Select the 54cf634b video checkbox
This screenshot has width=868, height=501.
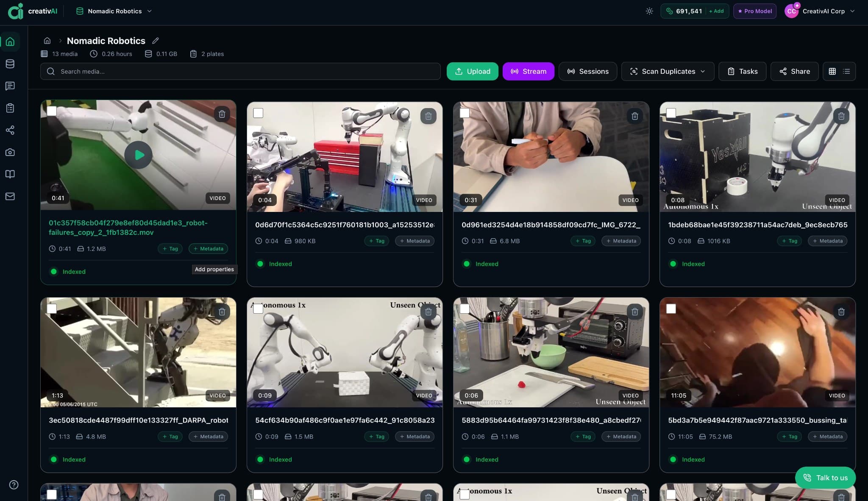(258, 309)
